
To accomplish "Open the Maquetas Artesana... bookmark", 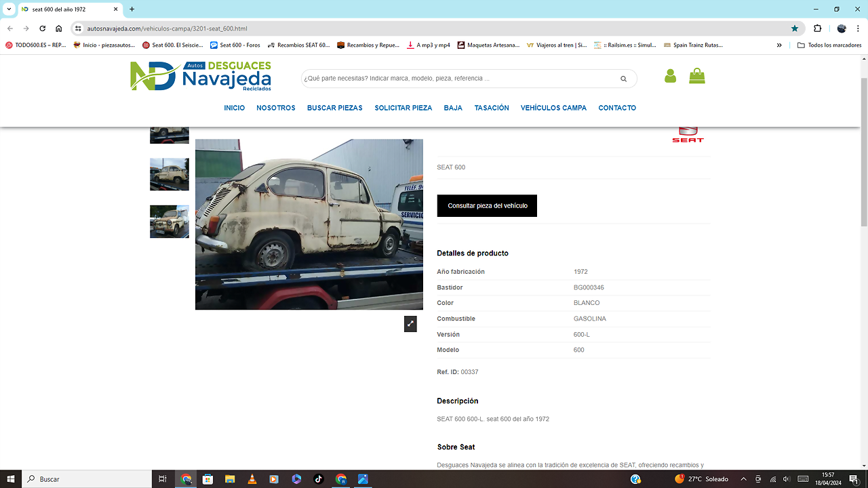I will [x=488, y=45].
